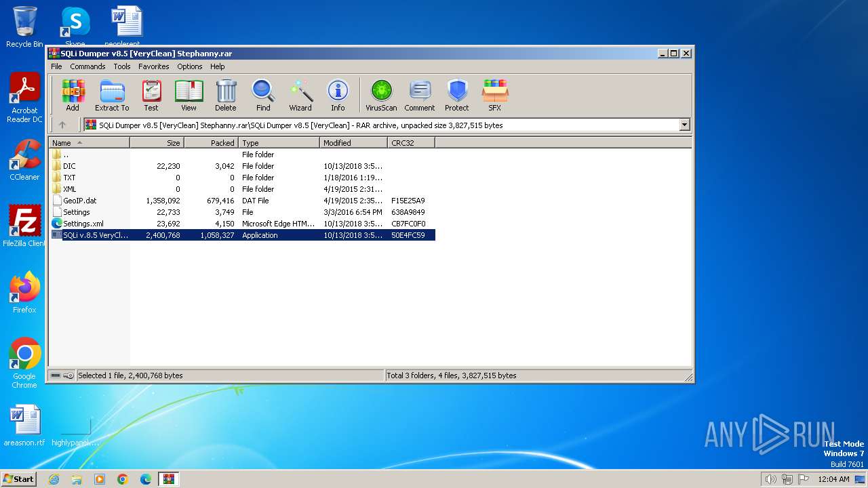The width and height of the screenshot is (868, 488).
Task: Open the Find tool
Action: coord(263,95)
